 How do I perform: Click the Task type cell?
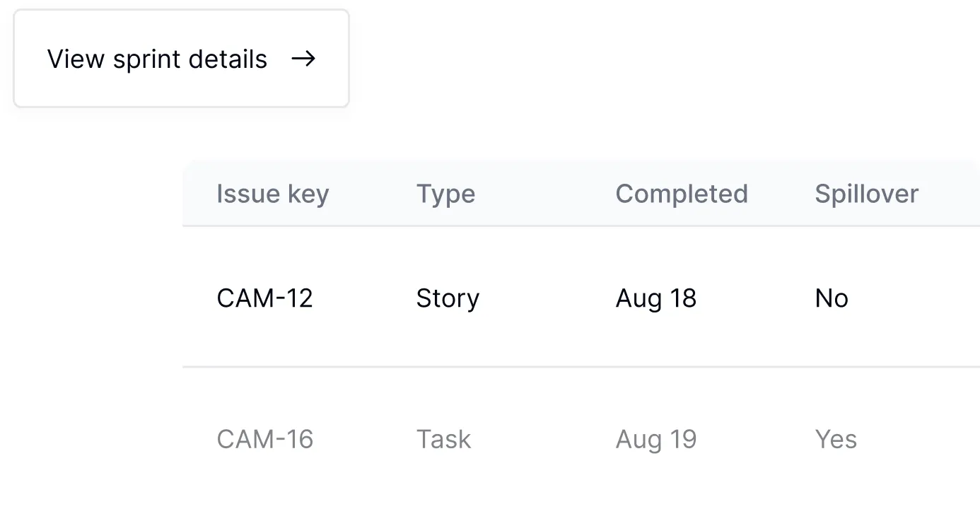click(x=443, y=440)
